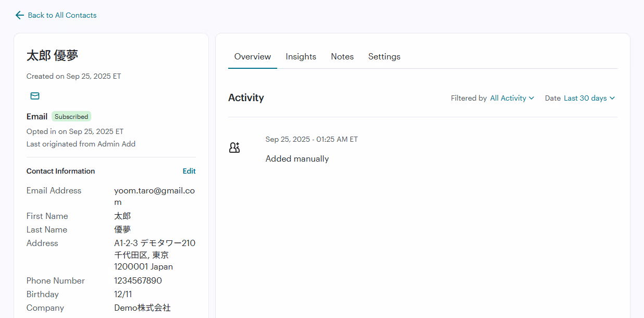This screenshot has height=318, width=644.
Task: Click the First Name value 太郎
Action: pos(122,216)
